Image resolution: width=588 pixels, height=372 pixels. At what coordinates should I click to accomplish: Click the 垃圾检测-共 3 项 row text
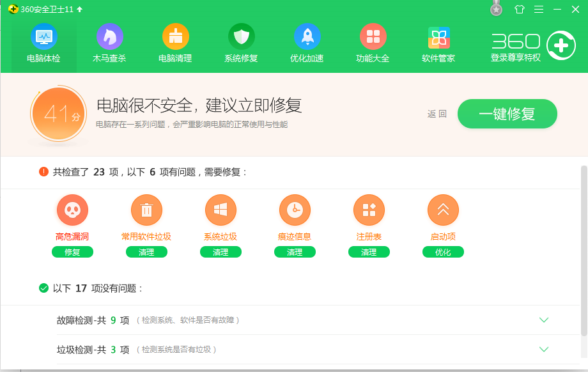click(x=93, y=350)
